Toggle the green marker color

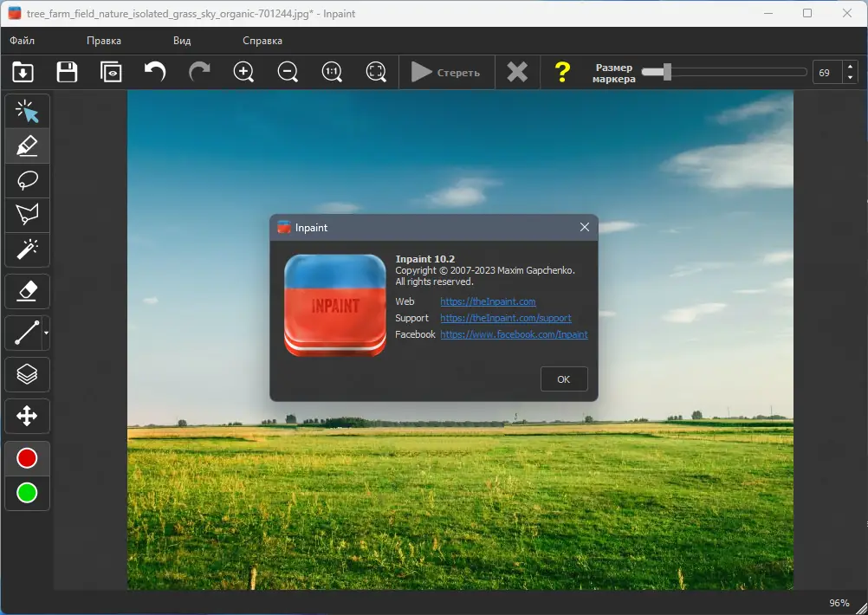(x=27, y=493)
